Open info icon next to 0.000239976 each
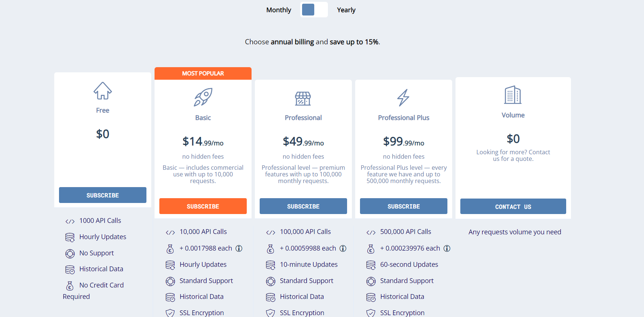This screenshot has height=317, width=644. [447, 248]
